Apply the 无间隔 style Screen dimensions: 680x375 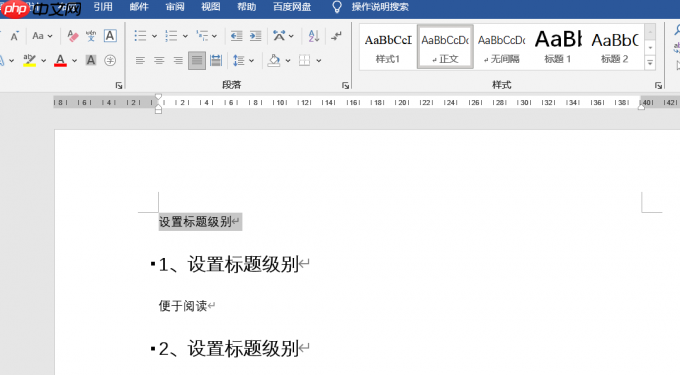pyautogui.click(x=501, y=47)
